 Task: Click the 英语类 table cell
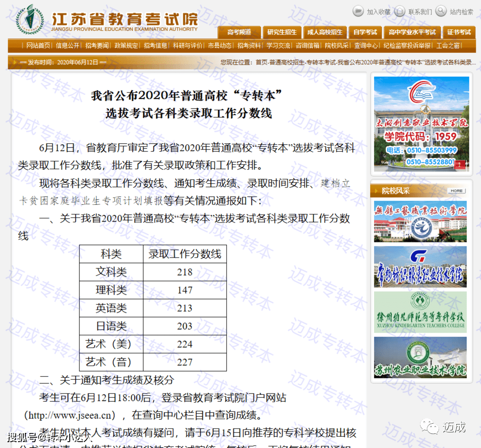pos(111,308)
